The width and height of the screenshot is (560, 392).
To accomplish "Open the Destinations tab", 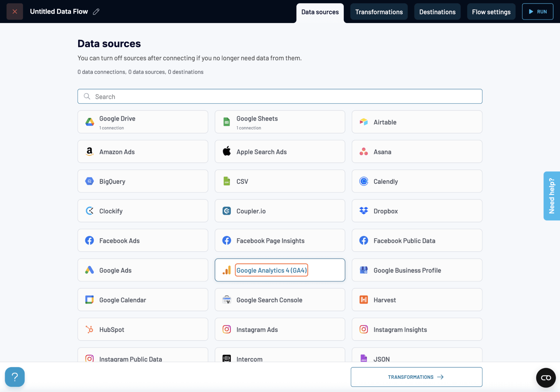I will pos(437,12).
